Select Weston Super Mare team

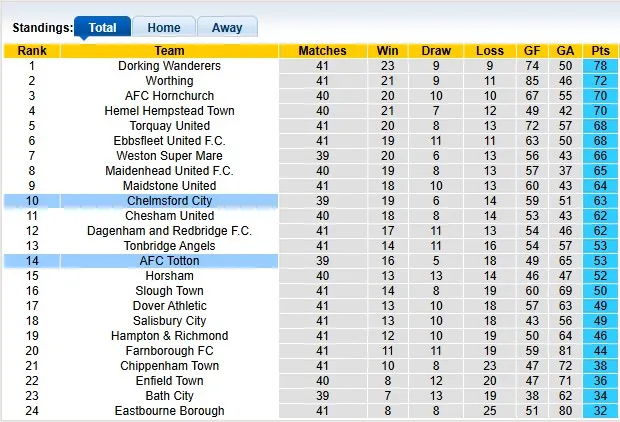point(169,156)
